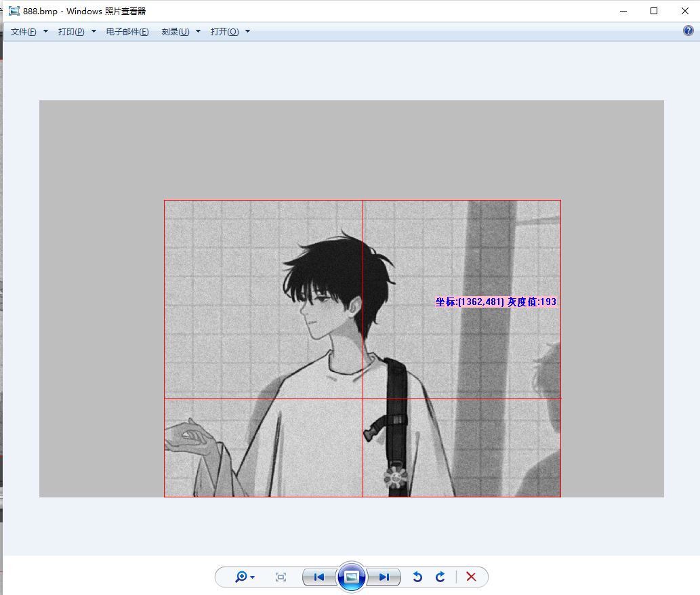Open the 电子邮件 menu
Screen dimensions: 700x595
pyautogui.click(x=127, y=31)
